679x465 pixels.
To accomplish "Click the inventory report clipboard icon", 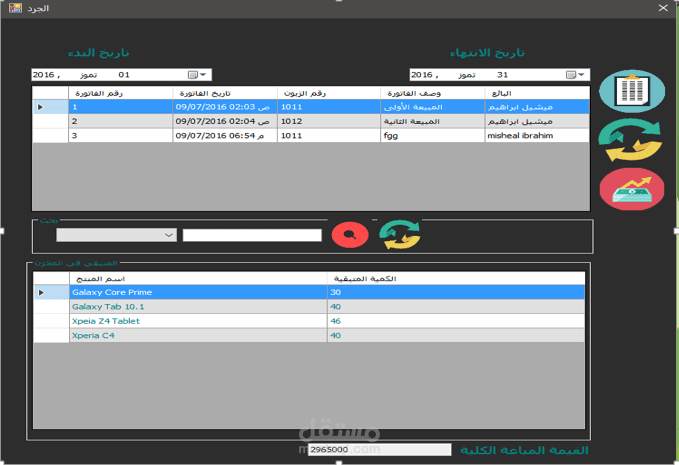I will 632,91.
